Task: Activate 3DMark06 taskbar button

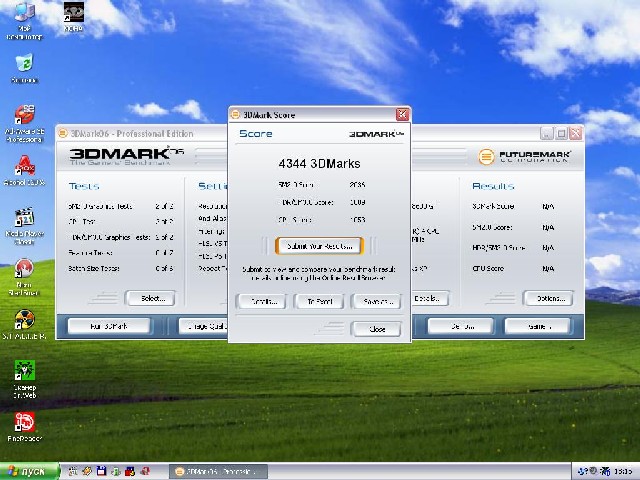Action: [x=218, y=471]
